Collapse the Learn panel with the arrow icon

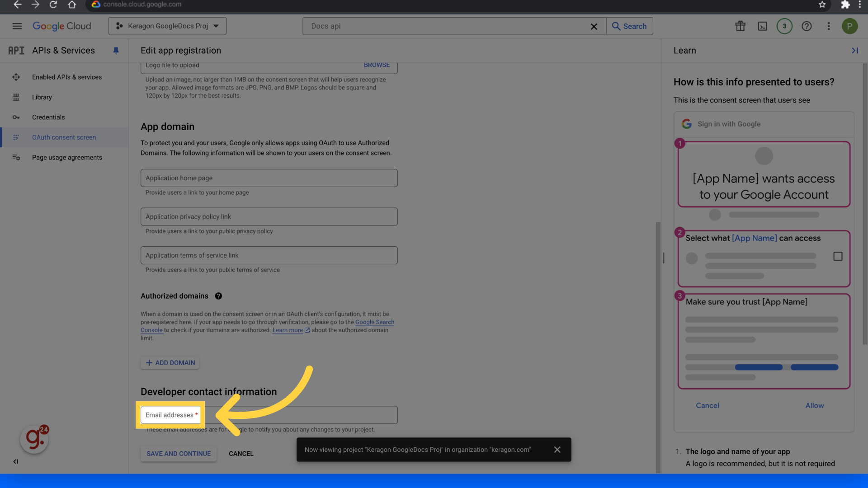(854, 51)
